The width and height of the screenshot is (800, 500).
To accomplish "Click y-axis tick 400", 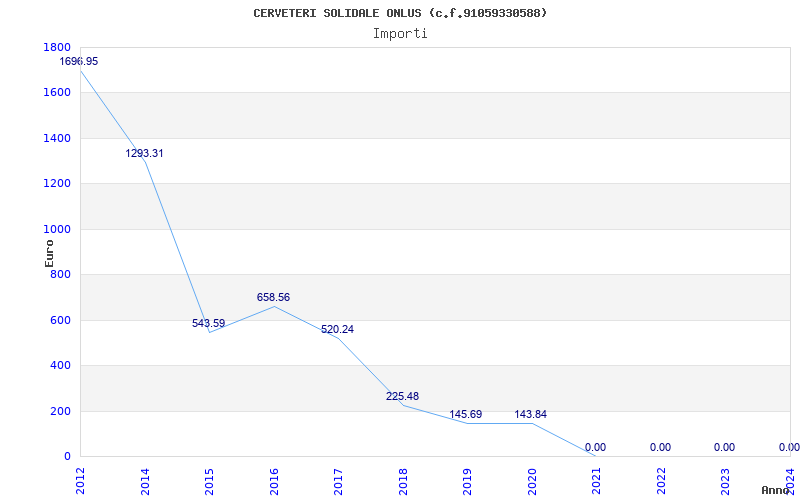I will tap(60, 366).
